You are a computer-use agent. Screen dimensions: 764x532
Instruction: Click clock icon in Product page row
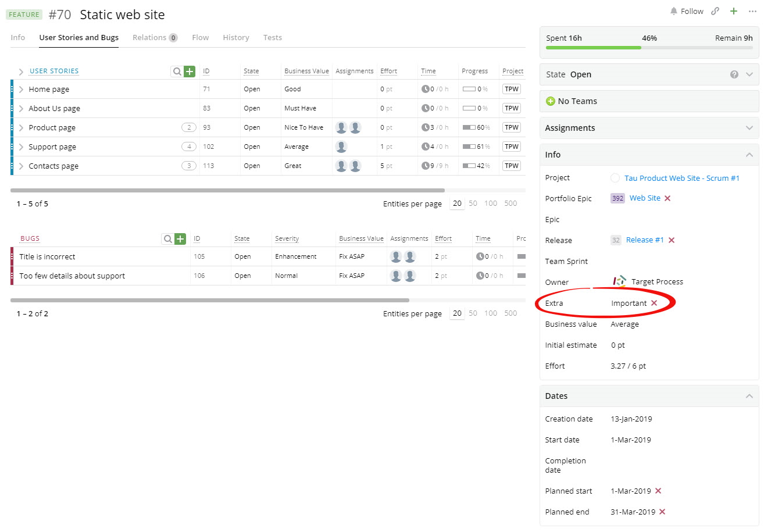tap(425, 127)
